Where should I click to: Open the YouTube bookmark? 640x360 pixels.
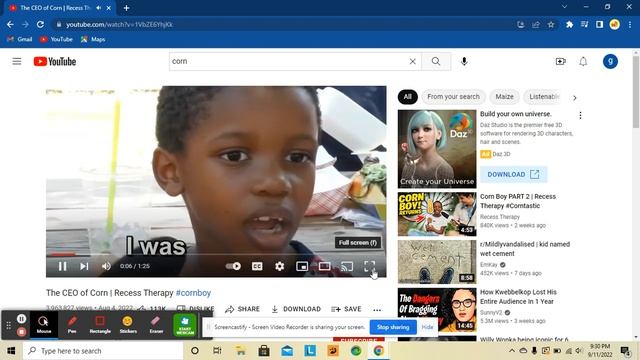pyautogui.click(x=56, y=39)
